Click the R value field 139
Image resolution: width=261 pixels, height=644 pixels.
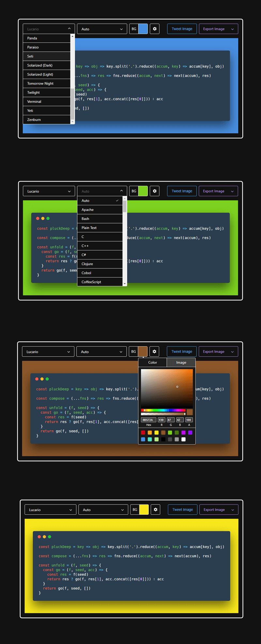161,420
